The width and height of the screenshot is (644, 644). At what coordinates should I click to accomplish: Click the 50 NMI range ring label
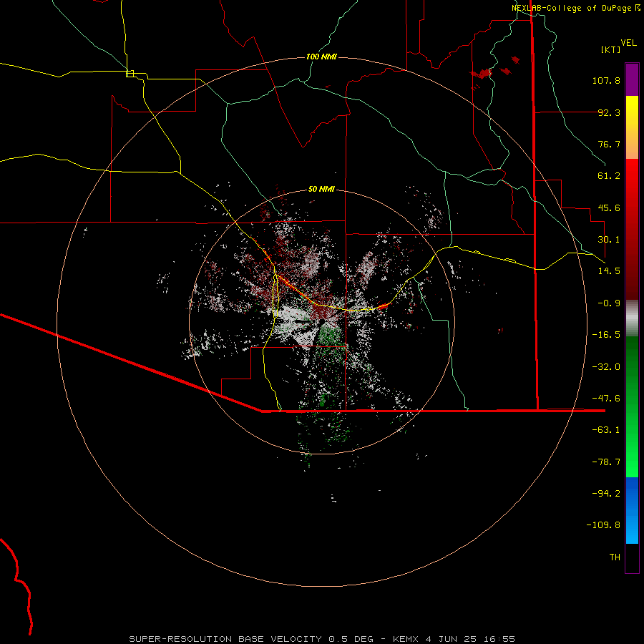tap(321, 189)
